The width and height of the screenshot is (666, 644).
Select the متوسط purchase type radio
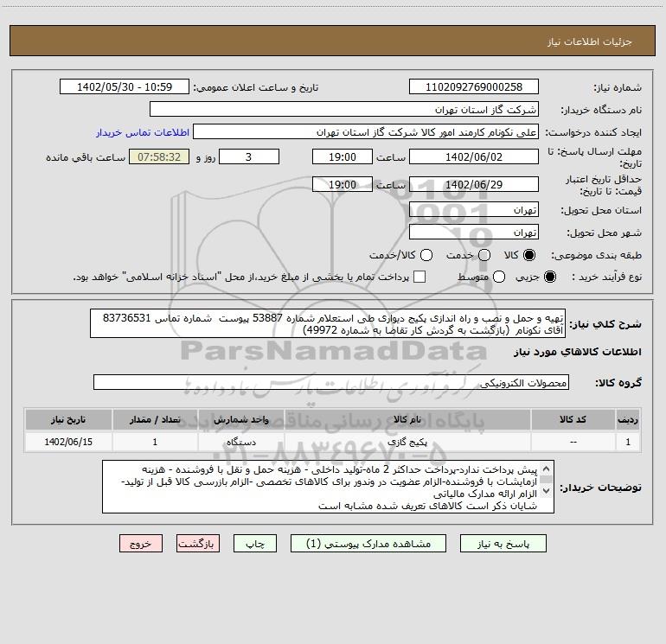click(x=499, y=277)
